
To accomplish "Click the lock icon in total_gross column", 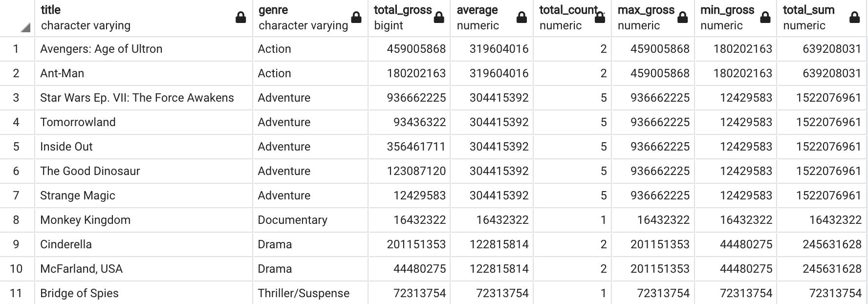I will [439, 18].
